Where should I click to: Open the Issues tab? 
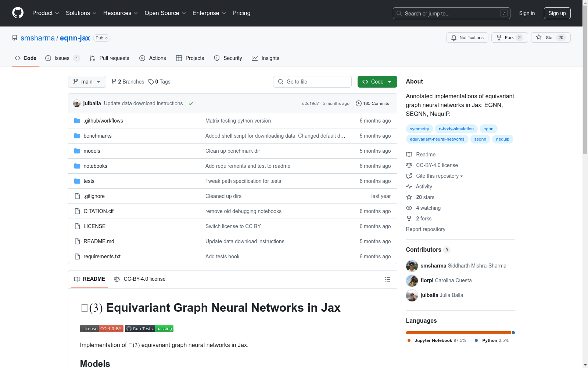pyautogui.click(x=62, y=58)
